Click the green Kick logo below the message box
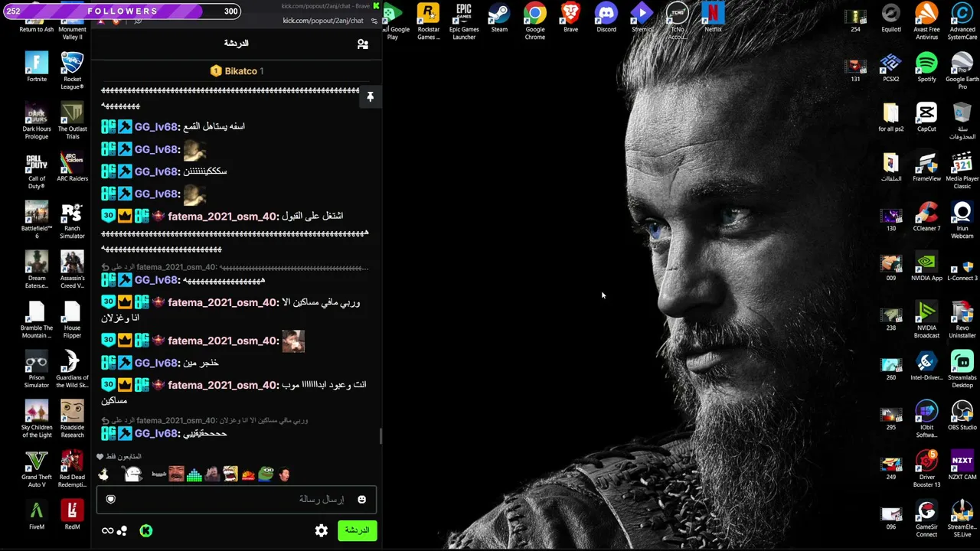Image resolution: width=980 pixels, height=551 pixels. (146, 530)
